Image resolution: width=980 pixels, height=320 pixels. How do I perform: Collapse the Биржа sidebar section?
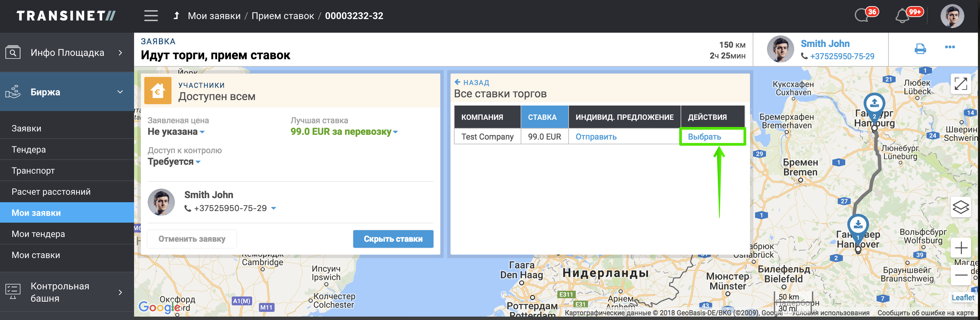pos(120,92)
